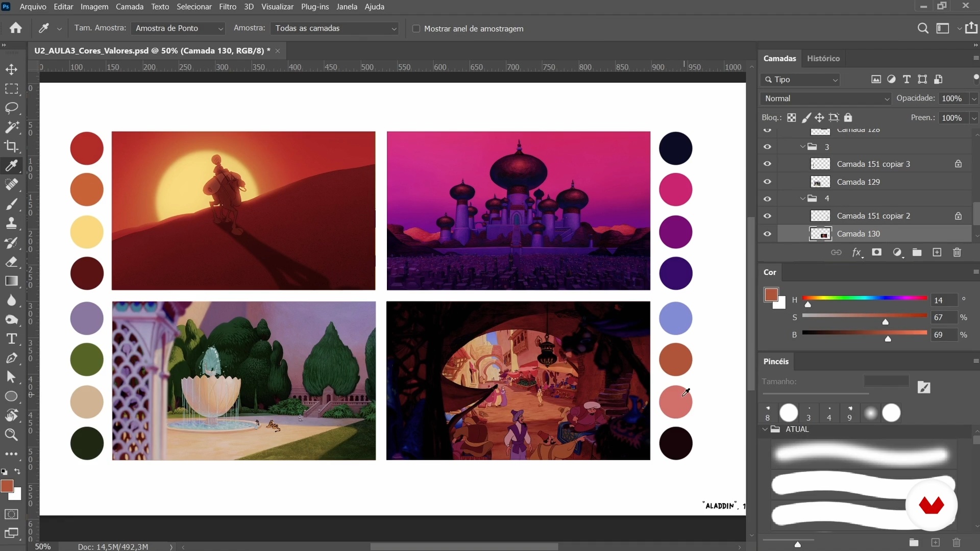Open the Tam. Amostra dropdown
Screen dimensions: 980x551
click(178, 29)
